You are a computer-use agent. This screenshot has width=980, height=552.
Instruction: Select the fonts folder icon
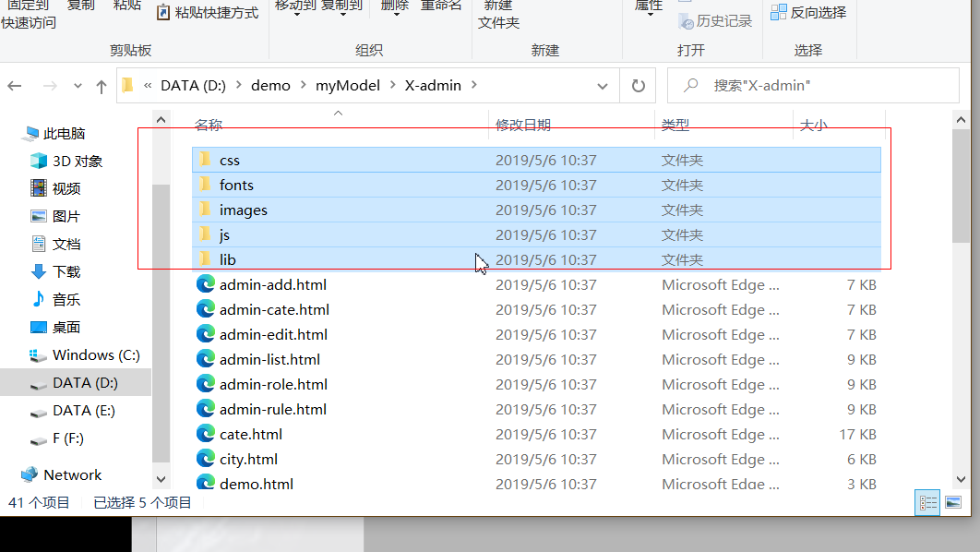[205, 185]
